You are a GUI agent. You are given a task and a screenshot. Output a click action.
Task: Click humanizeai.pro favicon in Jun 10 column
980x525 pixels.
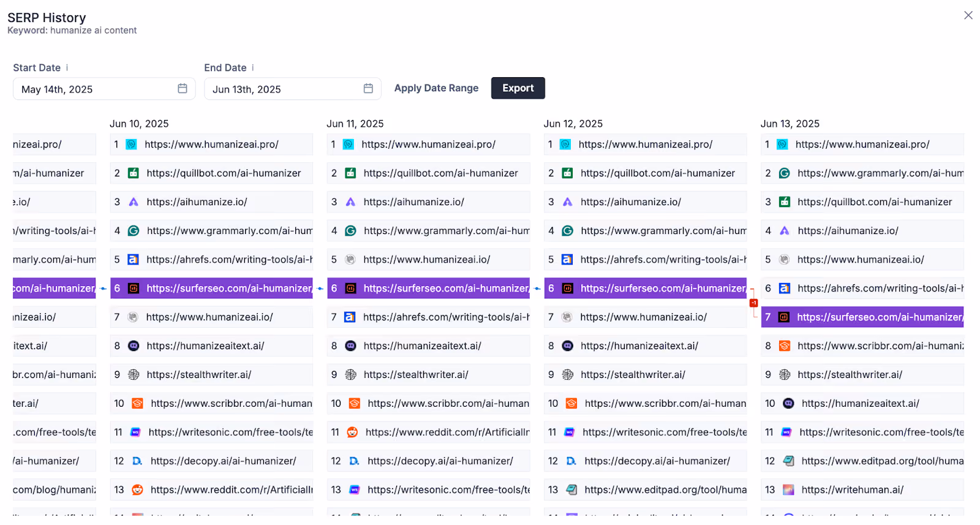pos(131,145)
